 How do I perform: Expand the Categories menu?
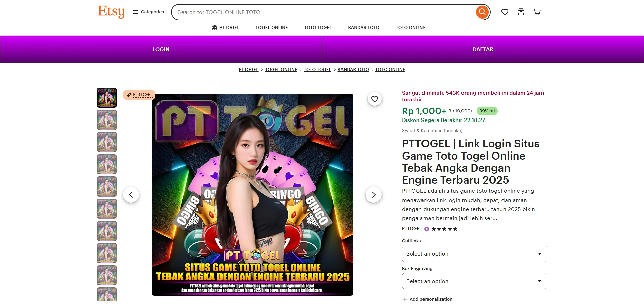(x=149, y=12)
